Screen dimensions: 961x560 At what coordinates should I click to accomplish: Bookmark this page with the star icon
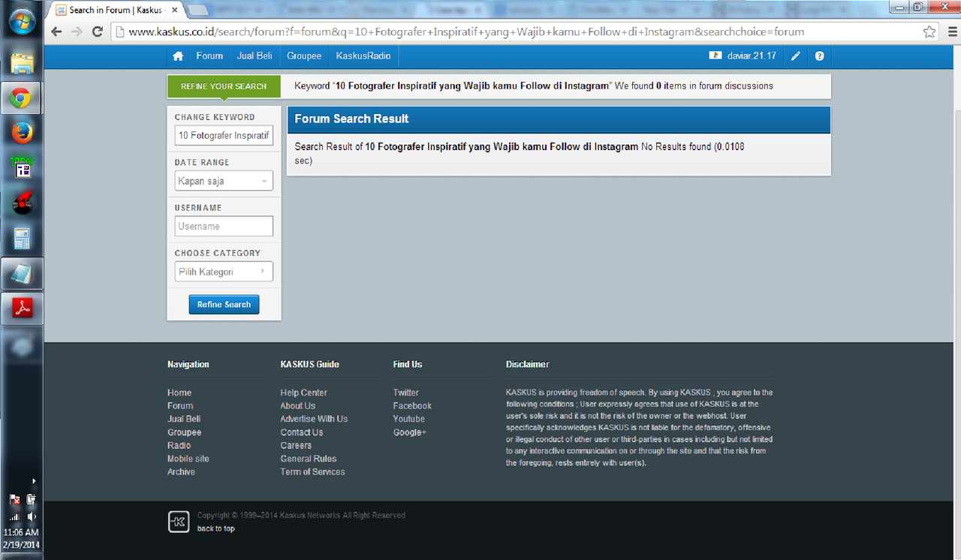(x=929, y=32)
